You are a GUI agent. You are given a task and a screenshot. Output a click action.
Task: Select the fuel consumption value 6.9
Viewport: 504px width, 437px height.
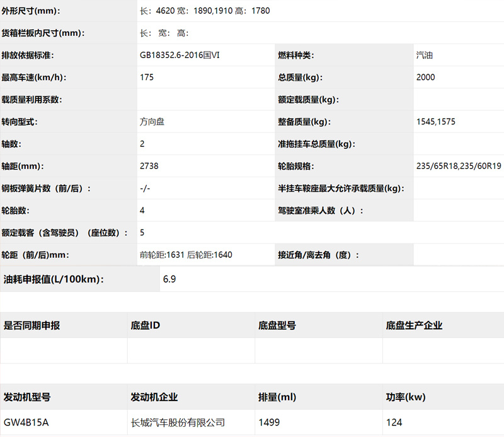[x=169, y=279]
